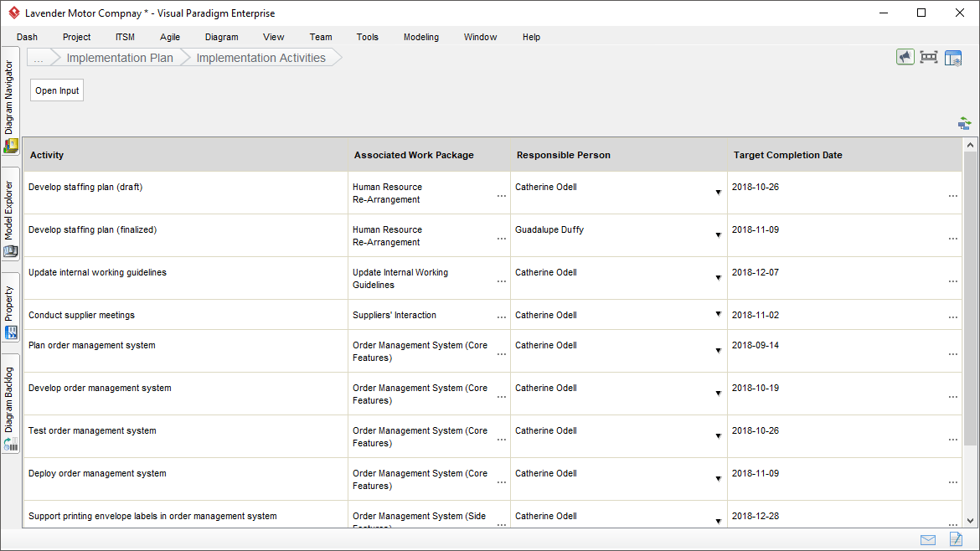The image size is (980, 551).
Task: Open person dropdown for Plan order management system
Action: point(718,351)
